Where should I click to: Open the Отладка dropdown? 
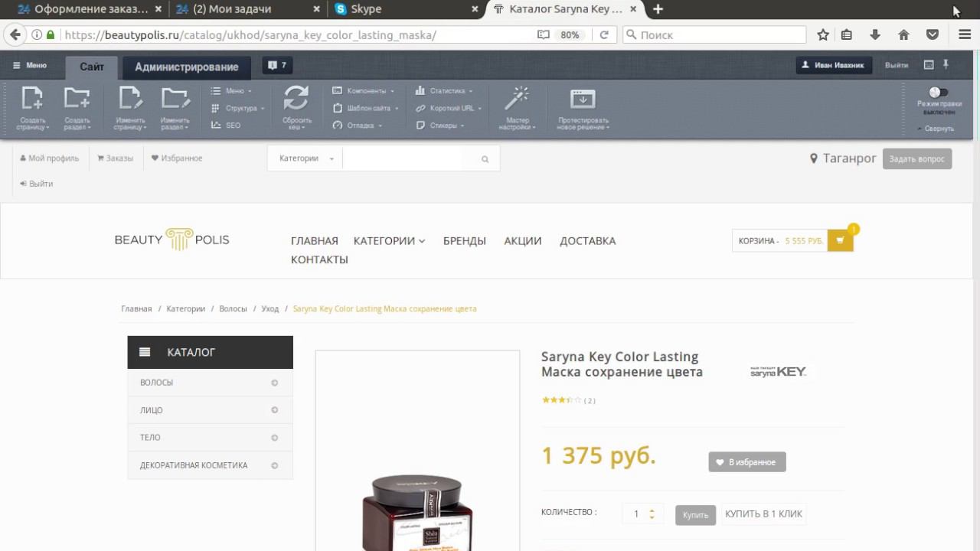coord(358,126)
